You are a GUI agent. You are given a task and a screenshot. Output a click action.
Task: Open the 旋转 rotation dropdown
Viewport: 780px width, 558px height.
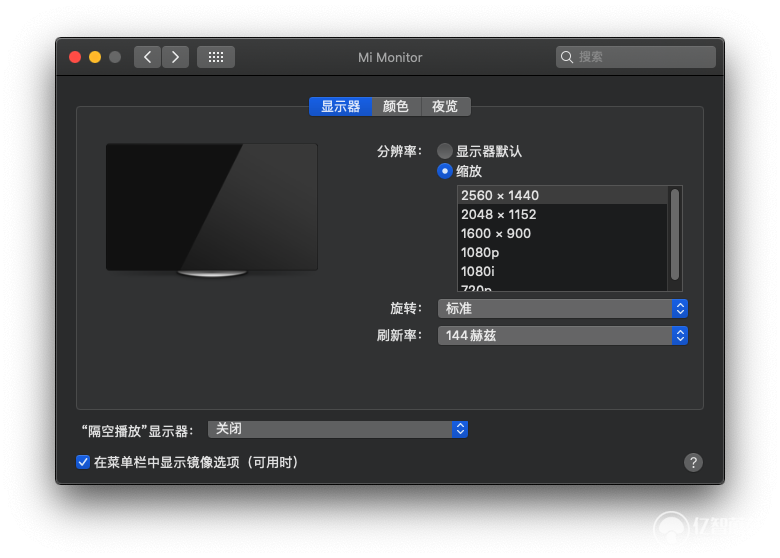click(563, 309)
